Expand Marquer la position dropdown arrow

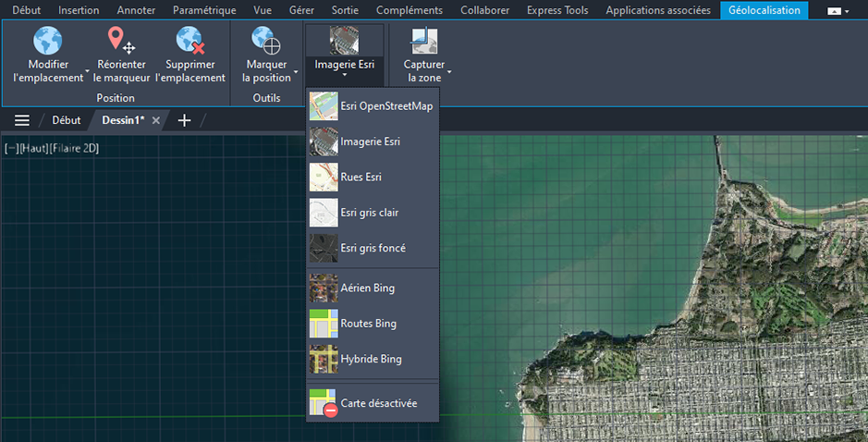pos(296,71)
